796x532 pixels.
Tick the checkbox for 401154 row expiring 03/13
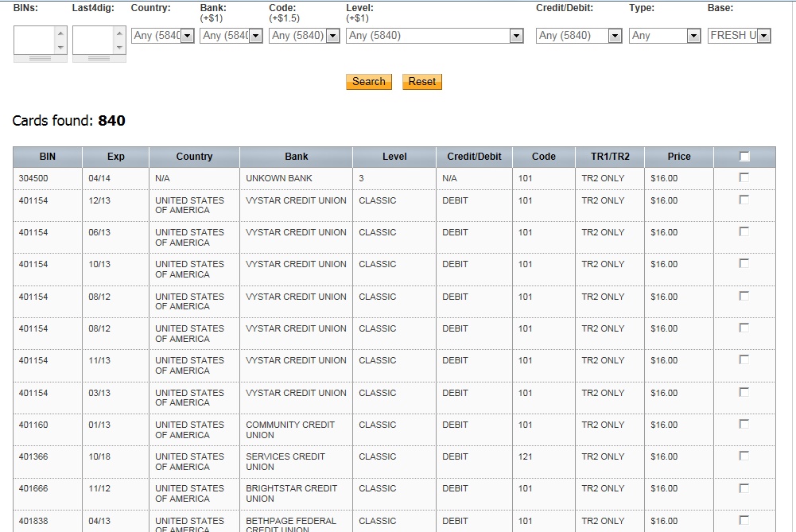pos(744,392)
